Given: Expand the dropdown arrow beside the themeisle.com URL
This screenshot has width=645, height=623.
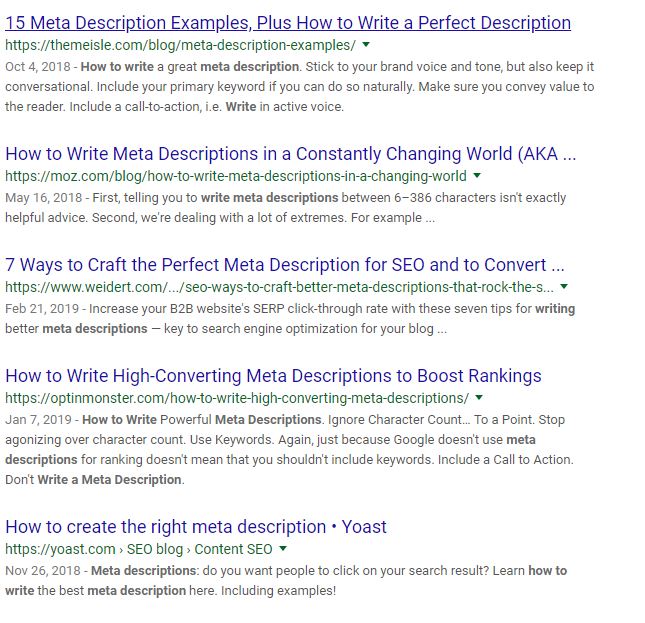Looking at the screenshot, I should click(x=366, y=45).
